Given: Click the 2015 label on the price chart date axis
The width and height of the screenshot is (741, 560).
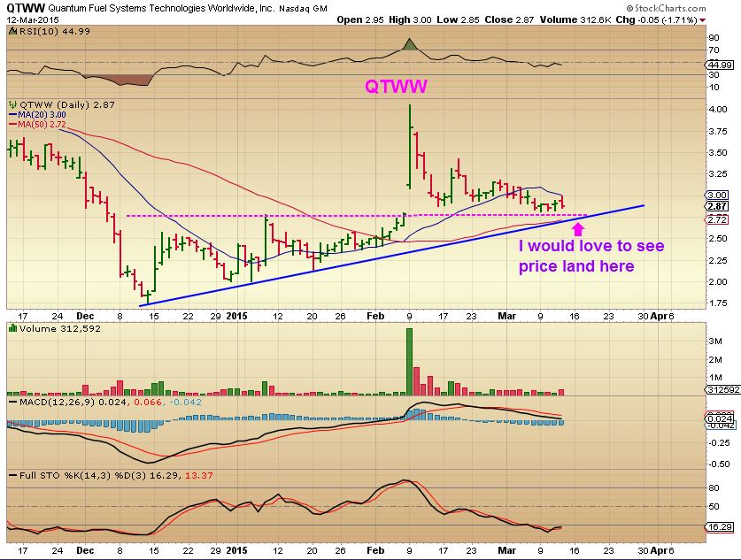Looking at the screenshot, I should pyautogui.click(x=236, y=316).
